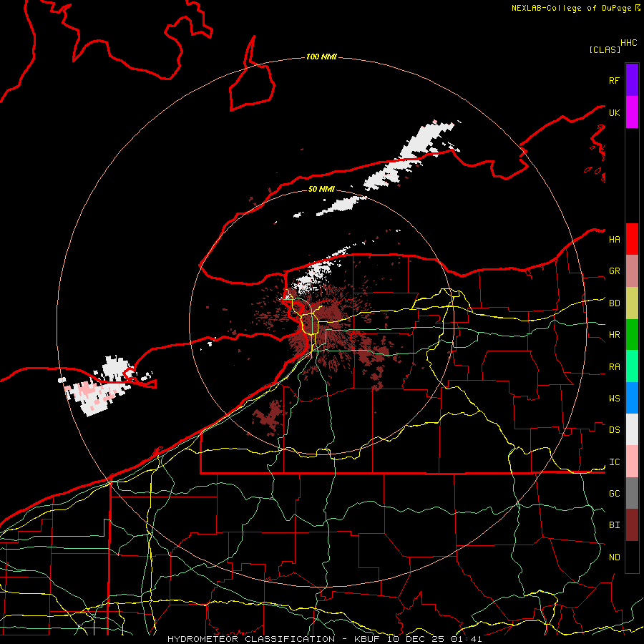Viewport: 644px width, 644px height.
Task: Click the blue WS legend color swatch
Action: [x=632, y=398]
